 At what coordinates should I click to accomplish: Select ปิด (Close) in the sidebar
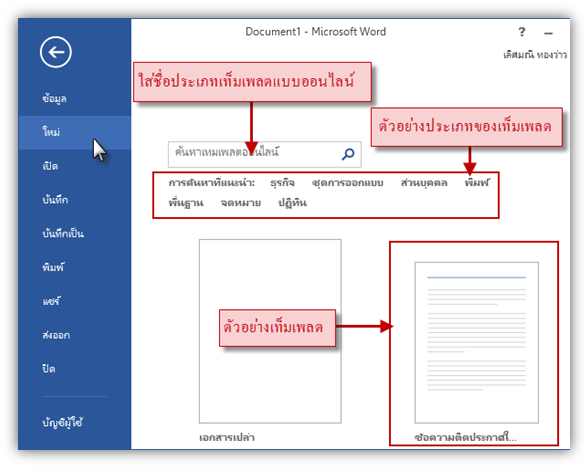click(x=49, y=369)
